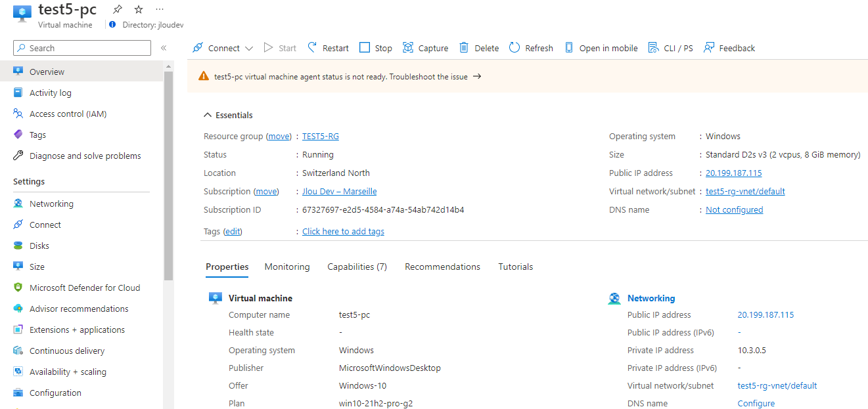Screen dimensions: 868x409
Task: Click the Stop square icon
Action: [365, 47]
